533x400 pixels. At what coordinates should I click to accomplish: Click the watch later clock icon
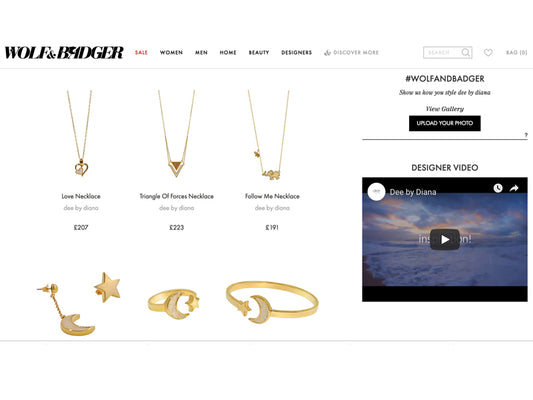[498, 188]
